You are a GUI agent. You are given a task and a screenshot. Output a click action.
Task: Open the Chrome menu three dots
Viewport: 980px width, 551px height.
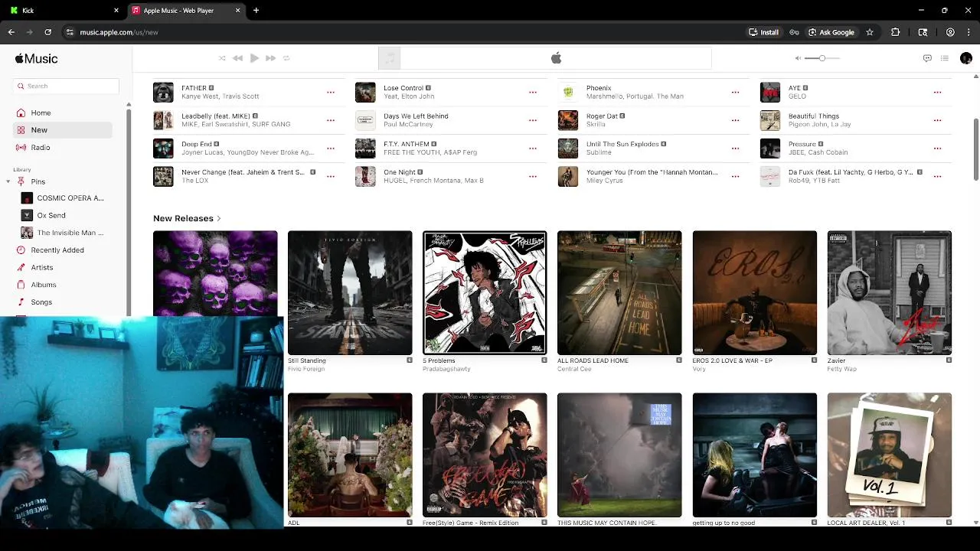click(x=969, y=32)
